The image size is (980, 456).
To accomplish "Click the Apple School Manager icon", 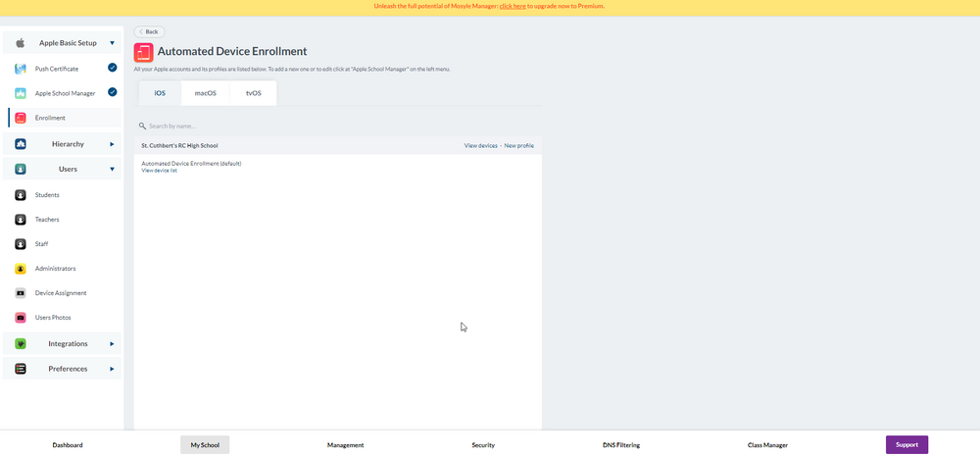I will point(20,93).
